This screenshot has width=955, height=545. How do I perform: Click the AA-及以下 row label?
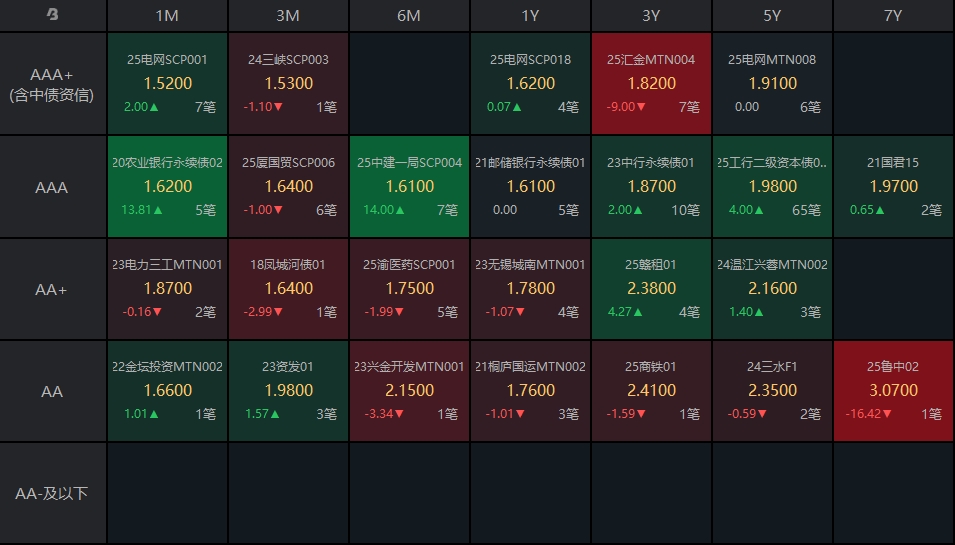point(52,493)
